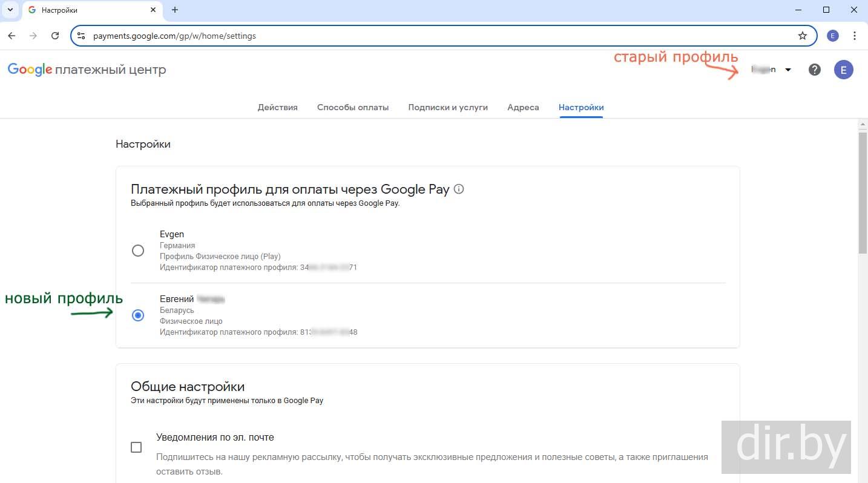
Task: Open a new browser tab
Action: tap(175, 10)
